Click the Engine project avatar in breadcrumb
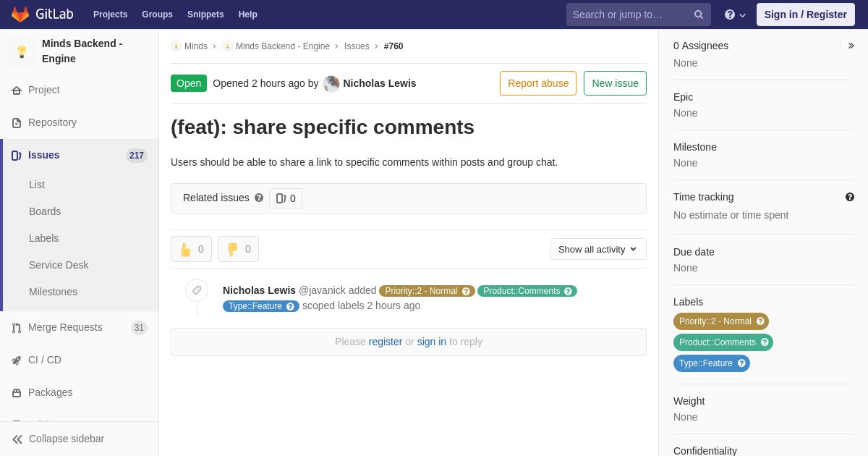868x456 pixels. [x=227, y=46]
